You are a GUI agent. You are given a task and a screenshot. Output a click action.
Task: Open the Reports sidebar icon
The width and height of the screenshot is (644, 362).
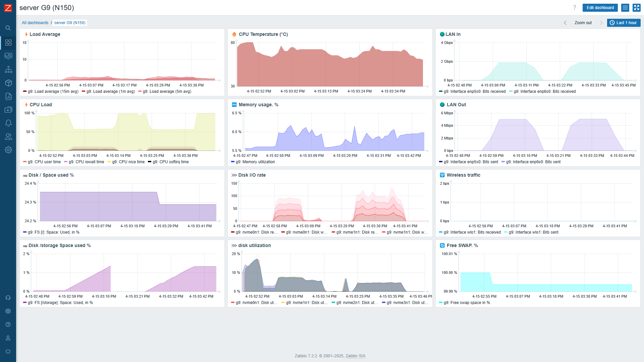click(x=8, y=97)
